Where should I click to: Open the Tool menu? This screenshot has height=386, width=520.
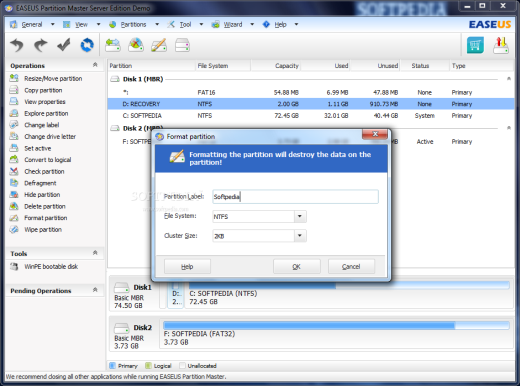coord(185,24)
